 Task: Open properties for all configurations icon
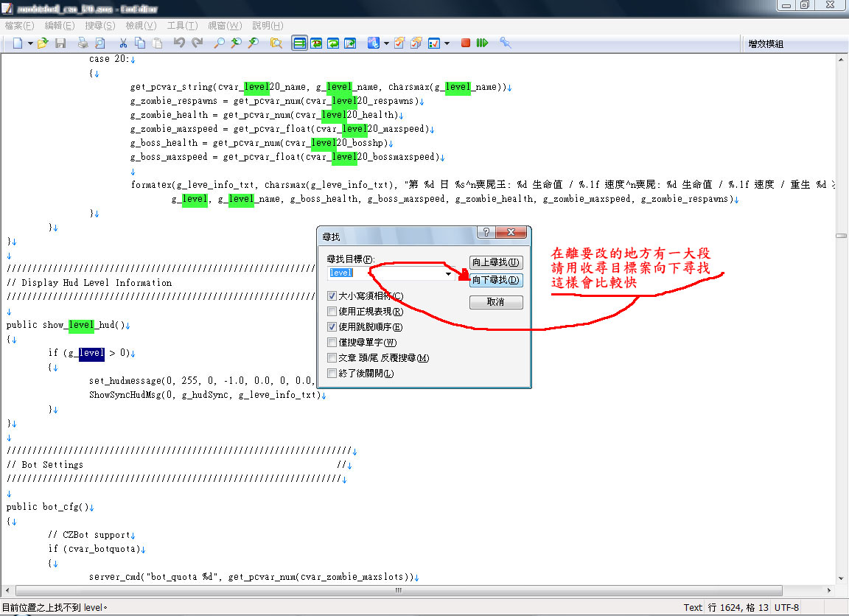[416, 43]
